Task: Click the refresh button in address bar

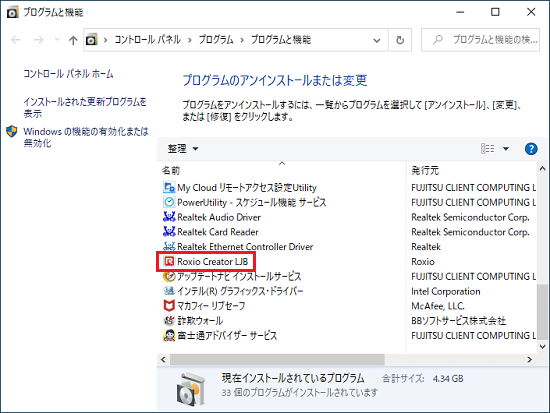Action: 400,40
